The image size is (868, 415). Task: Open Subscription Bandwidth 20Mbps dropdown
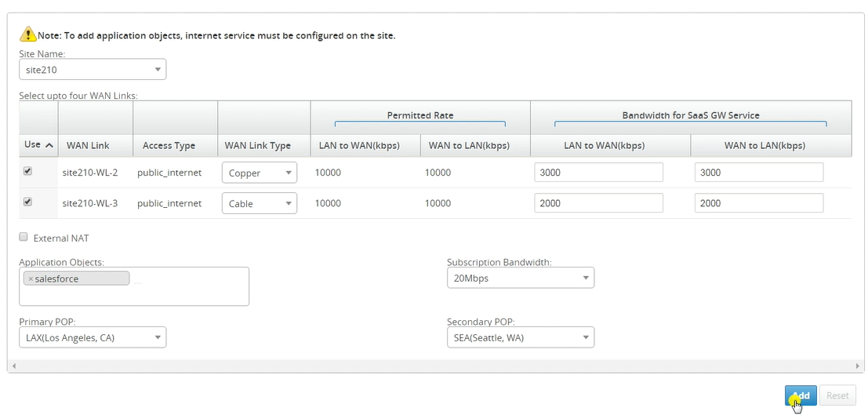click(x=521, y=278)
